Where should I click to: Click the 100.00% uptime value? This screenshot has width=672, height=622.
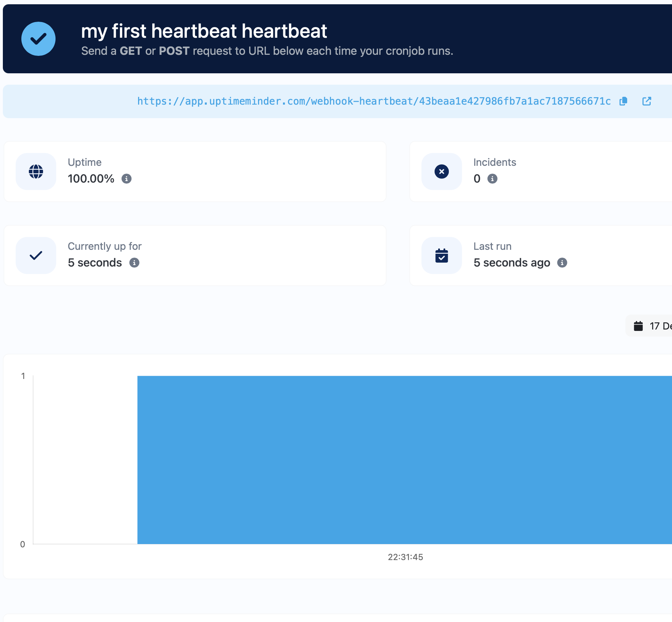click(x=91, y=179)
